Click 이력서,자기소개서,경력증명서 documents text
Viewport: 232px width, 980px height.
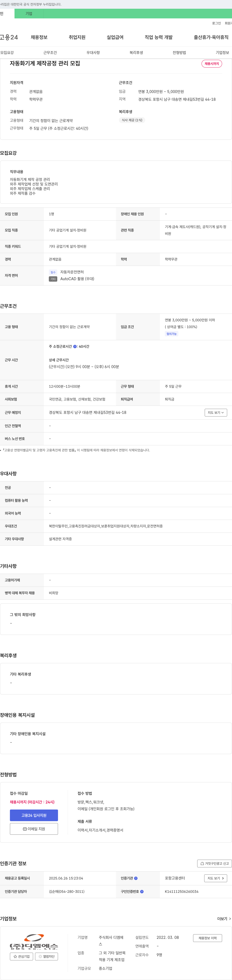100,830
